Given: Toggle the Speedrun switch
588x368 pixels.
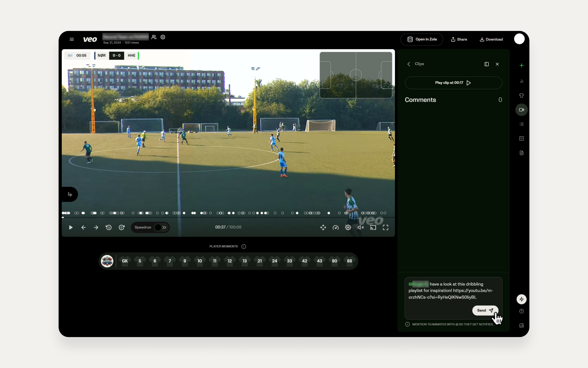Looking at the screenshot, I should click(x=160, y=228).
